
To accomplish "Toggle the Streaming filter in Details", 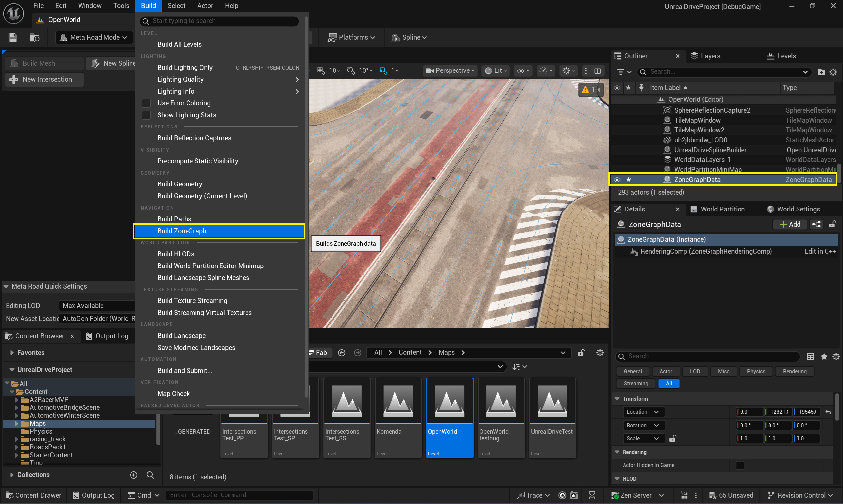I will 636,384.
